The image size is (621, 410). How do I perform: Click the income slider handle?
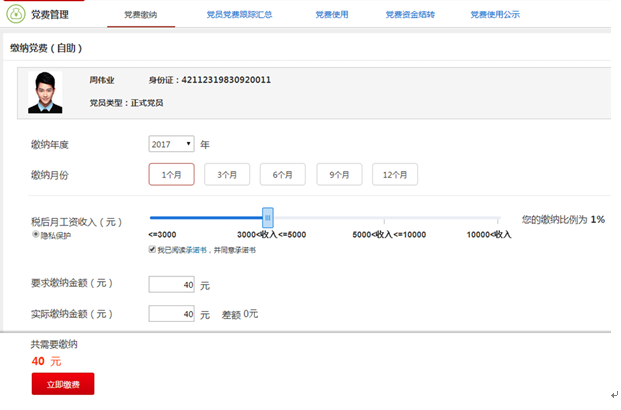(267, 218)
